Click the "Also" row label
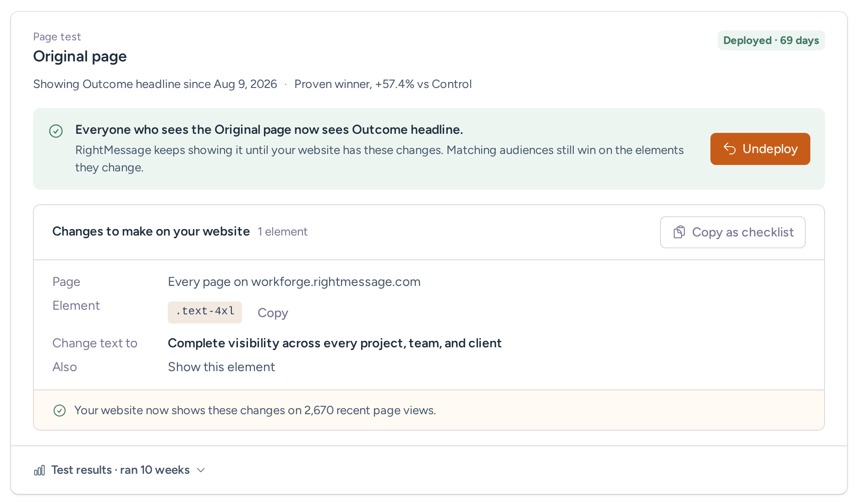Image resolution: width=858 pixels, height=504 pixels. pyautogui.click(x=65, y=367)
